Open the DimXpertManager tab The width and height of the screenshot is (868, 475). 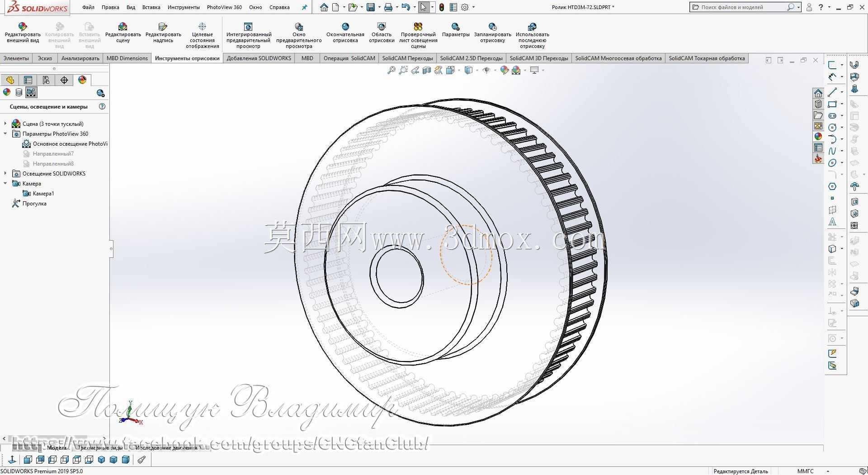(64, 80)
